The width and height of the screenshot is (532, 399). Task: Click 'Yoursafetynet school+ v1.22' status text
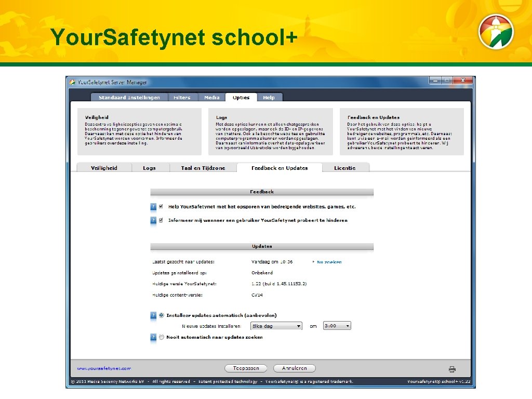pos(438,382)
